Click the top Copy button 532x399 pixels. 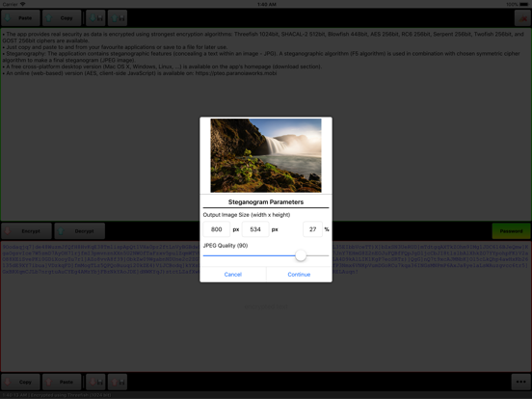[x=62, y=18]
